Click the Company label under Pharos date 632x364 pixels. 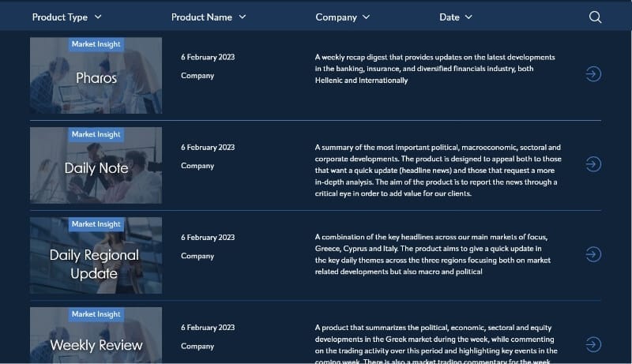[x=197, y=76]
